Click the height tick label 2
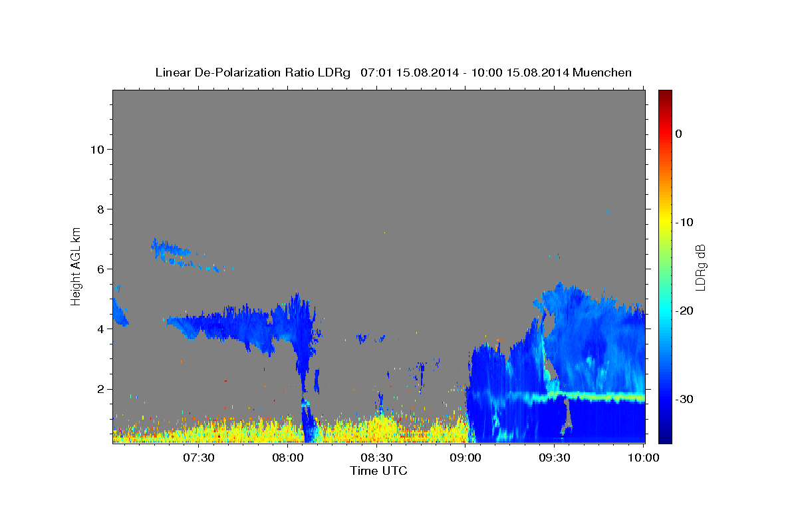 tap(100, 389)
